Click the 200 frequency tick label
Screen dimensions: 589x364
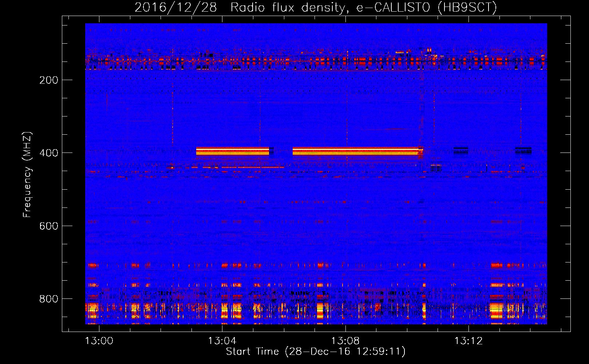[49, 80]
